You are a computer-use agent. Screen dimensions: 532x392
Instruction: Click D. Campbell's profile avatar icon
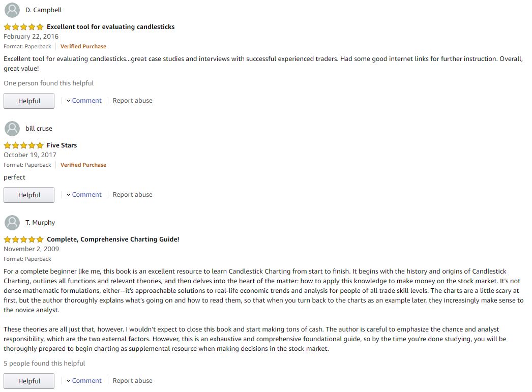pos(12,10)
